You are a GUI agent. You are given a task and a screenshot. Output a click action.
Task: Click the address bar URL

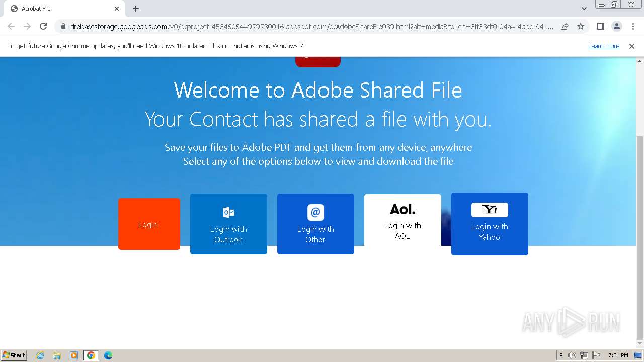click(312, 26)
